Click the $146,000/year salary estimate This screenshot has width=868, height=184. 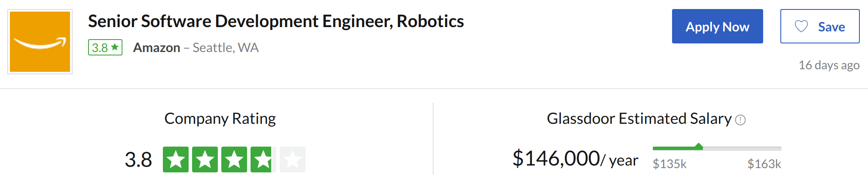[575, 158]
